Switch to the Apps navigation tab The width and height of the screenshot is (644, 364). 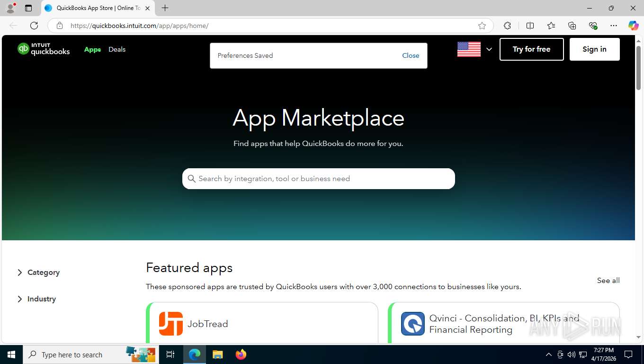tap(92, 49)
